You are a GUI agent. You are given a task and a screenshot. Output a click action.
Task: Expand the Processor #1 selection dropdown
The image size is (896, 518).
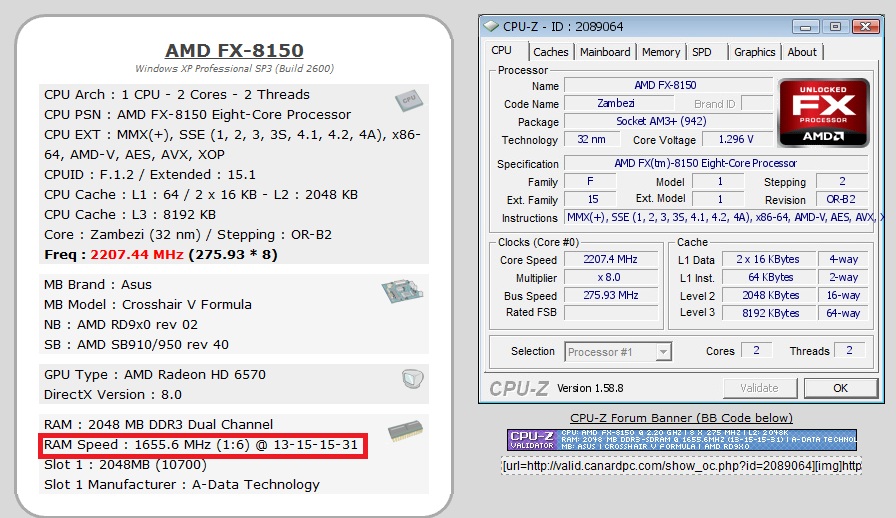[x=663, y=352]
